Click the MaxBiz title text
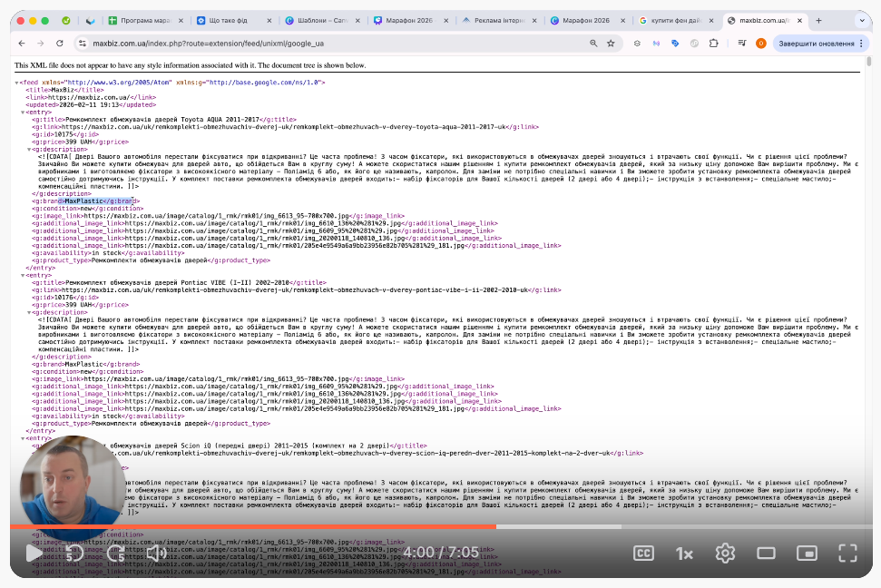Screen dimensions: 881x588 click(x=63, y=90)
